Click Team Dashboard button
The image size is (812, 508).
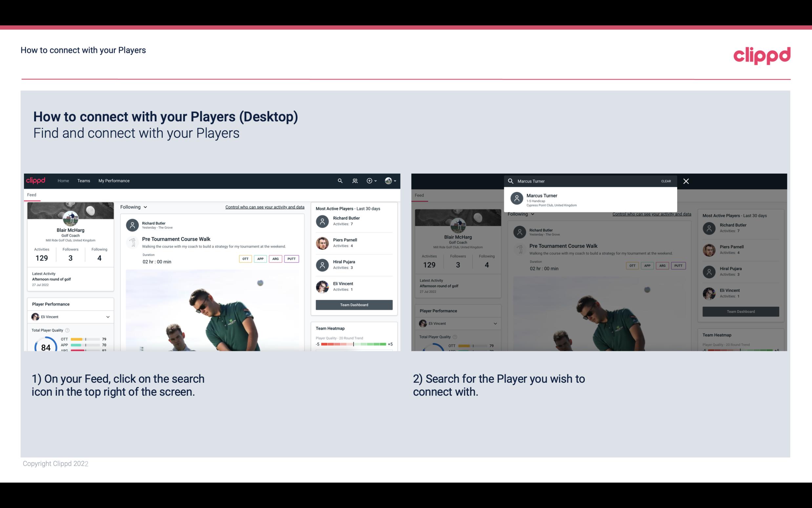click(354, 304)
